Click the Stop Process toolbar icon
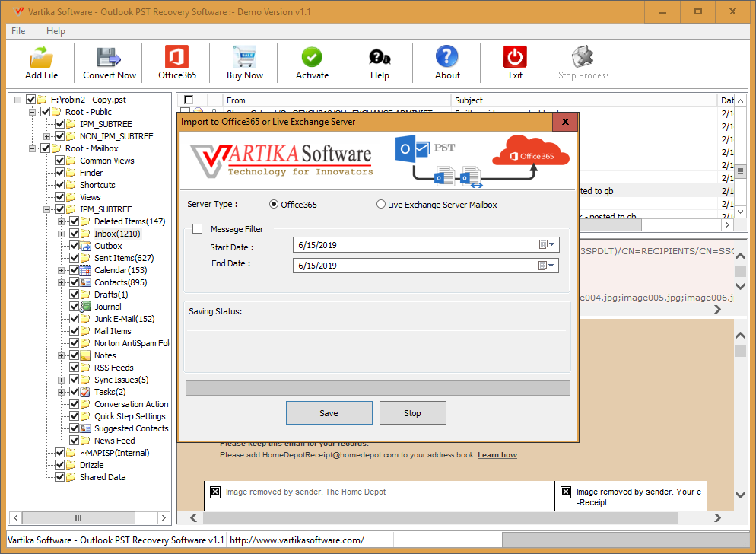The width and height of the screenshot is (756, 554). point(583,57)
